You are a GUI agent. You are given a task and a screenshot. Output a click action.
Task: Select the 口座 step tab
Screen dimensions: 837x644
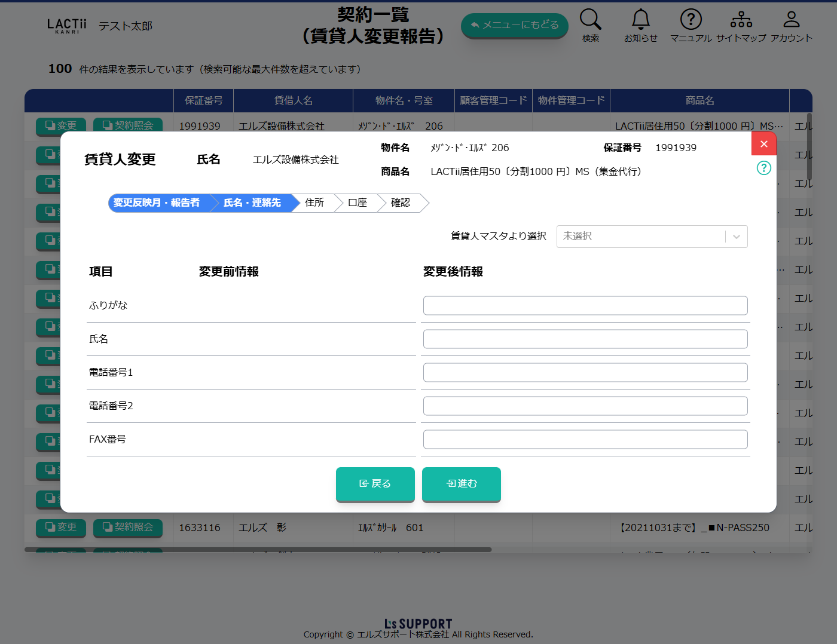click(x=358, y=203)
